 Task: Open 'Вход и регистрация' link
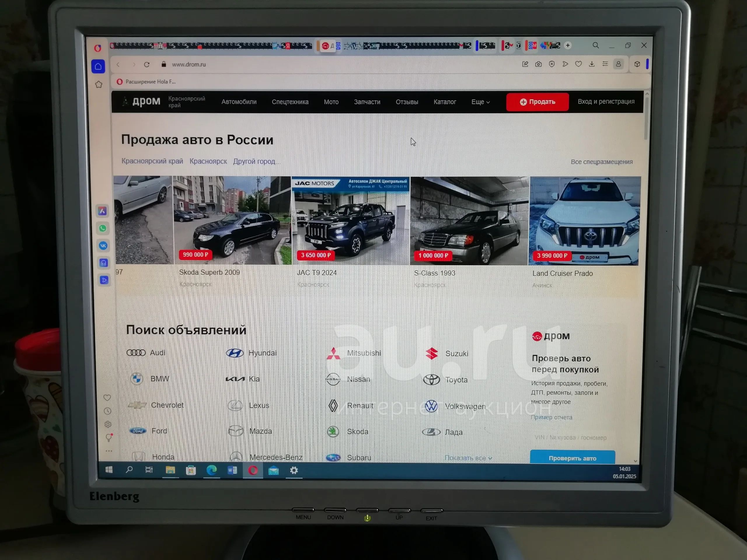pyautogui.click(x=606, y=101)
